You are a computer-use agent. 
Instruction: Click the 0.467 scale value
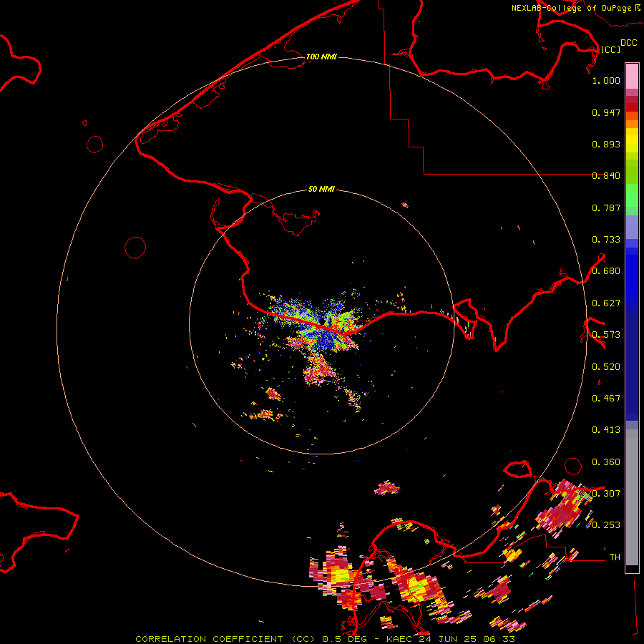[x=606, y=399]
